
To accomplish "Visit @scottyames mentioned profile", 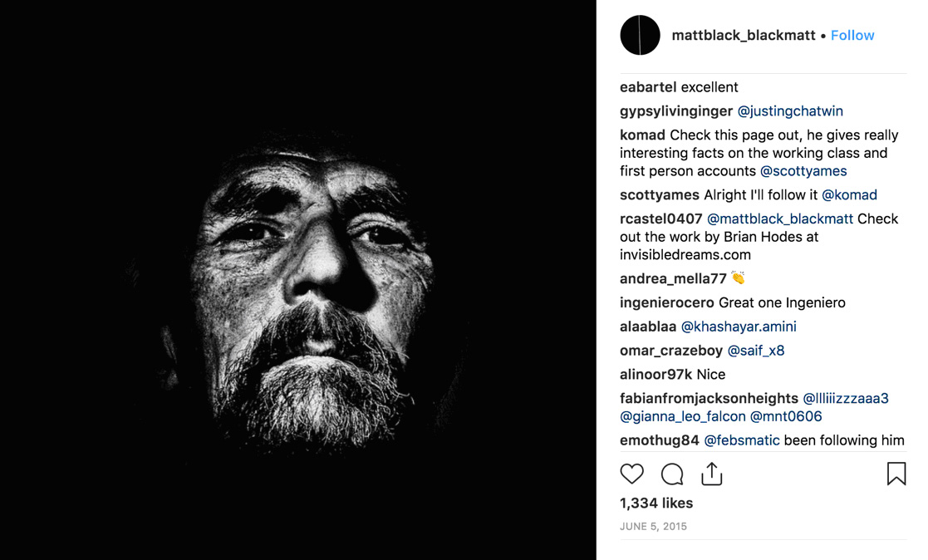I will (x=803, y=171).
